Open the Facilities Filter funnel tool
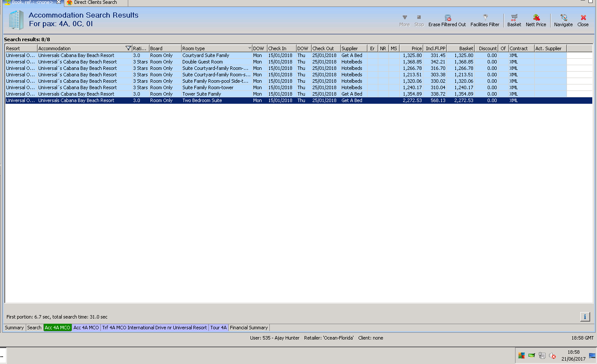Screen dimensions: 597x364 pos(485,18)
